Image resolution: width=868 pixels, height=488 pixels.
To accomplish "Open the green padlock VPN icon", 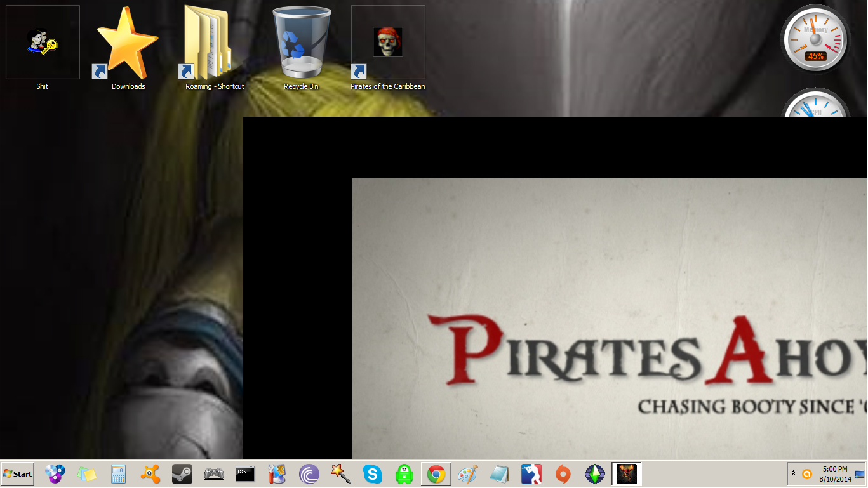I will (404, 474).
